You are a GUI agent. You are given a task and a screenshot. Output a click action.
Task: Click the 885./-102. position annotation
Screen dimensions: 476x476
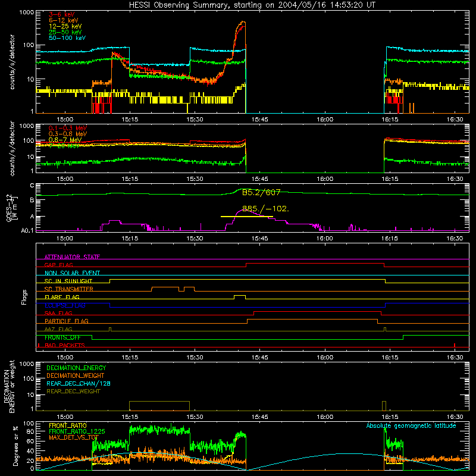[265, 209]
